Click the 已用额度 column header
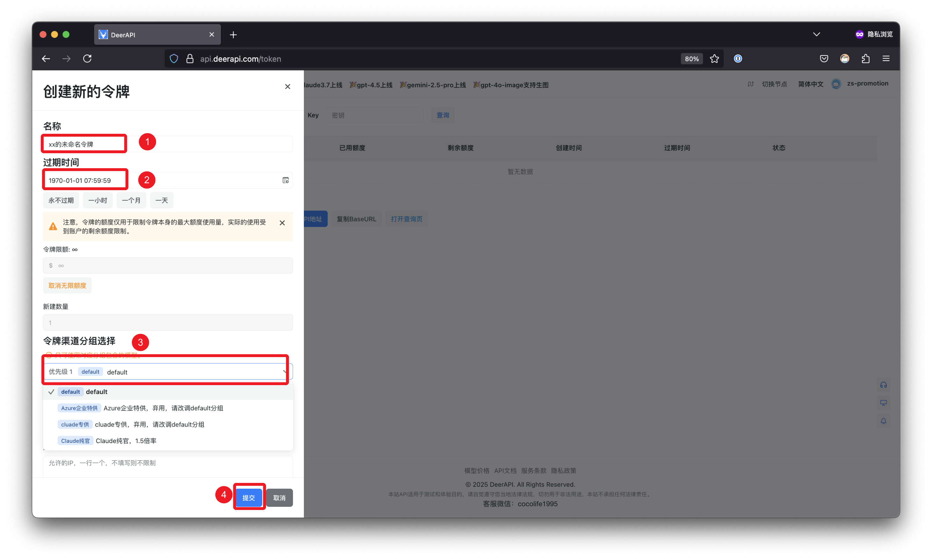932x560 pixels. pyautogui.click(x=352, y=148)
